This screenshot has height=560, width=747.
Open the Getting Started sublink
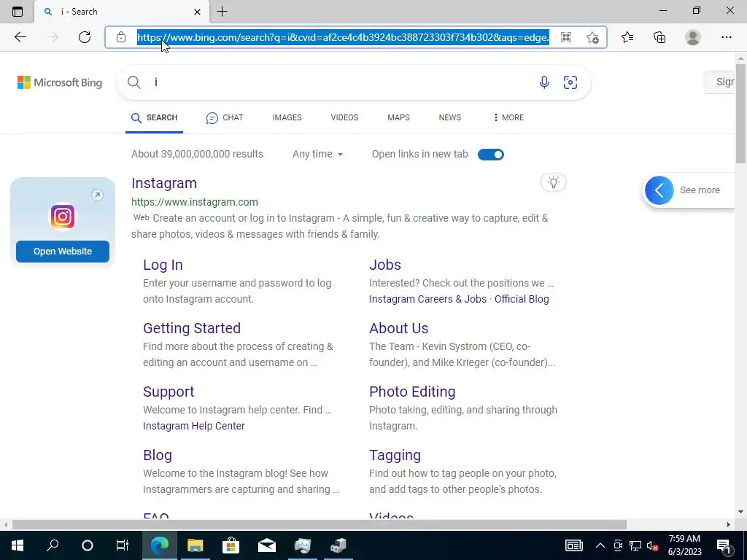pos(192,328)
